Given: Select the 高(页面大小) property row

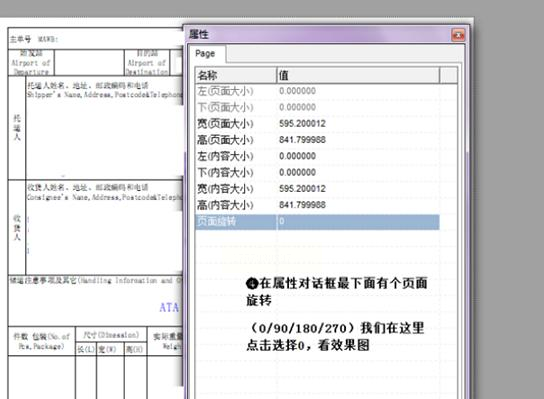Looking at the screenshot, I should point(317,140).
